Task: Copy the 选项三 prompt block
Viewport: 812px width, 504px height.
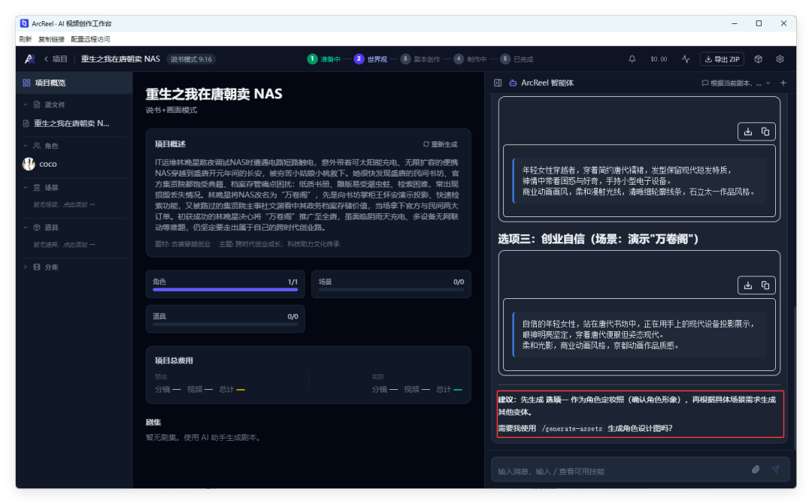Action: 765,285
